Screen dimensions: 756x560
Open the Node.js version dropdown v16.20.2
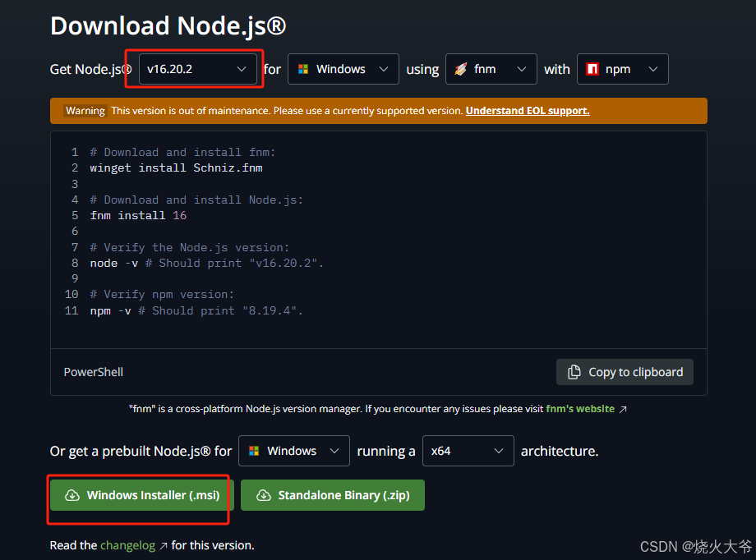point(198,69)
